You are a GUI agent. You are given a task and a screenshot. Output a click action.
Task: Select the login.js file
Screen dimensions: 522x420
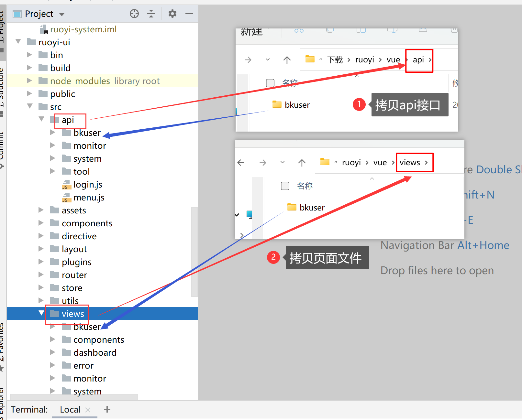click(x=88, y=184)
